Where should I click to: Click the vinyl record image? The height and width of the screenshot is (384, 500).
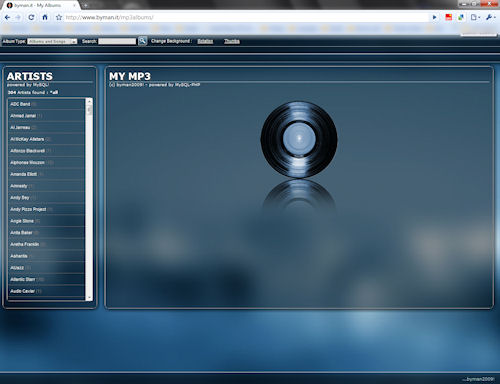coord(299,139)
